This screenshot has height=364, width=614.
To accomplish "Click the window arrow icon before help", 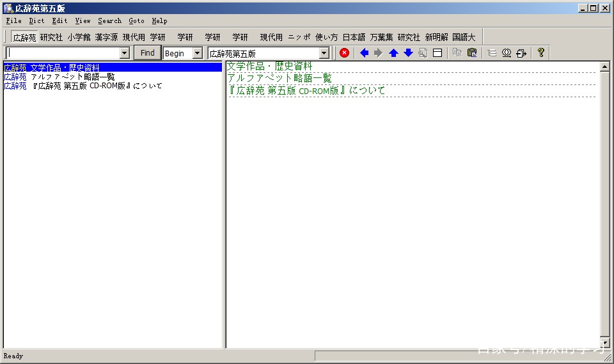I will [521, 53].
